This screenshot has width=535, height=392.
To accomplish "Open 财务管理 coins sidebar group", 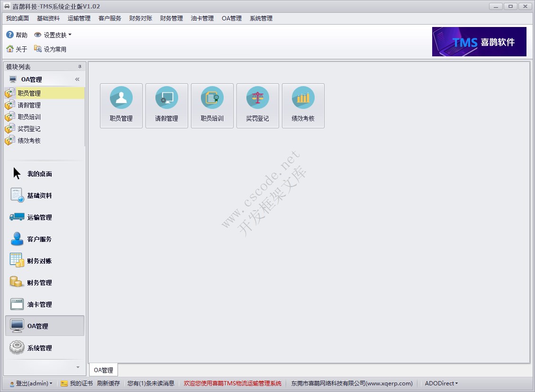I will 45,283.
